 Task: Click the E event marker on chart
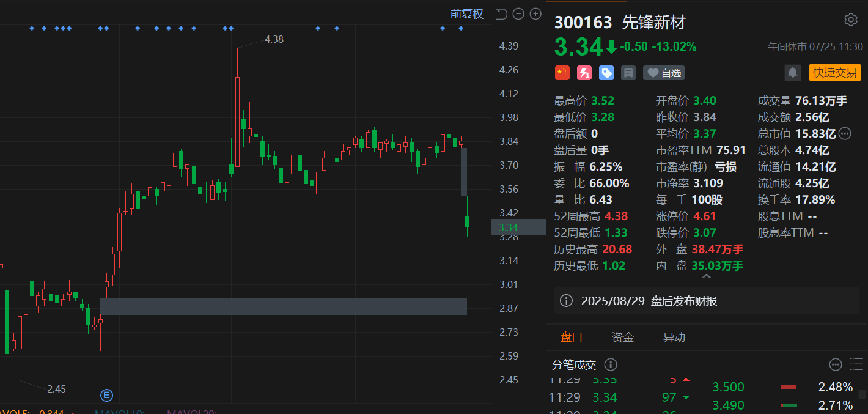[x=107, y=394]
